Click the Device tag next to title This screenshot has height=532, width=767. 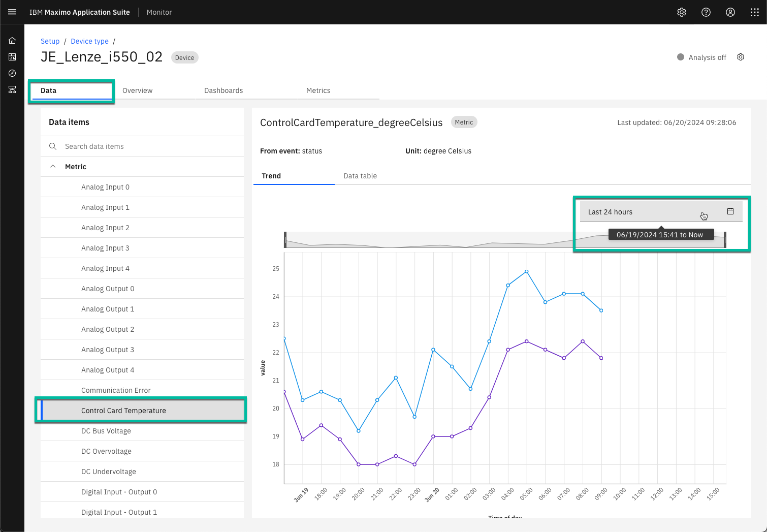tap(184, 57)
